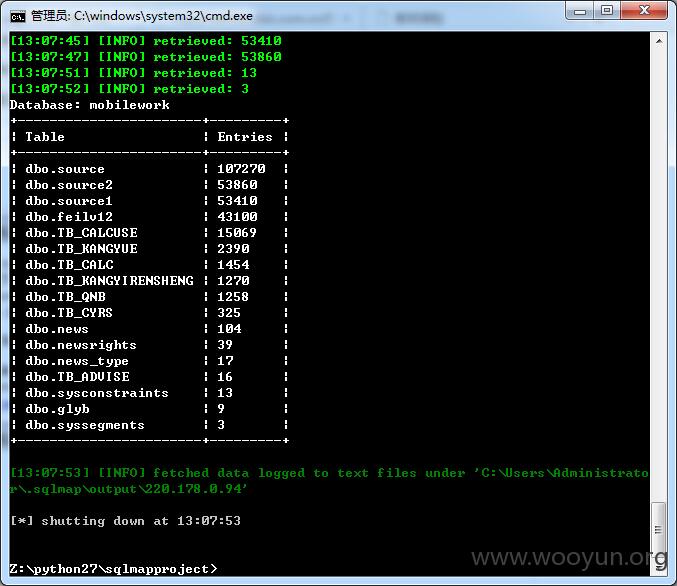Click the vertical scrollbar thumb
This screenshot has width=677, height=586.
(658, 529)
